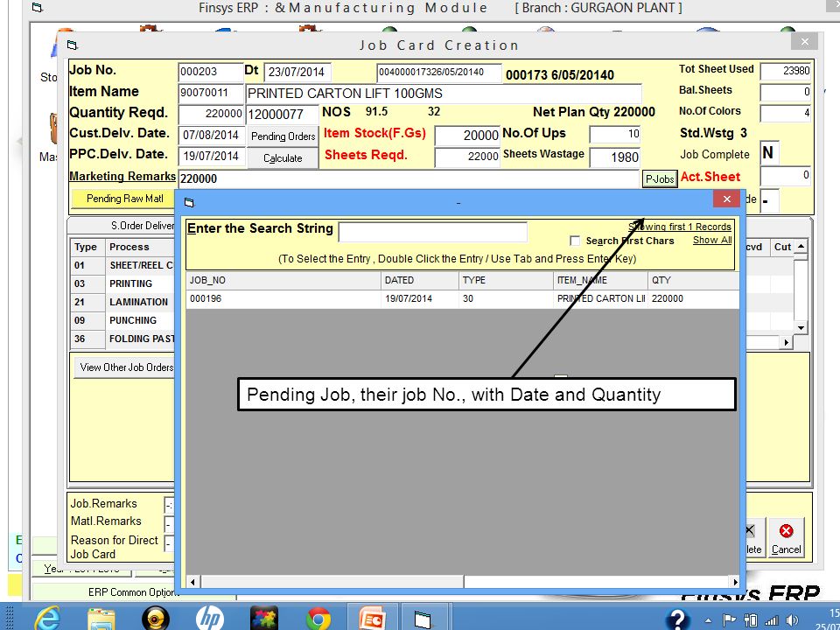Open the Action Center flag icon
Screen dimensions: 840x630
click(x=729, y=620)
